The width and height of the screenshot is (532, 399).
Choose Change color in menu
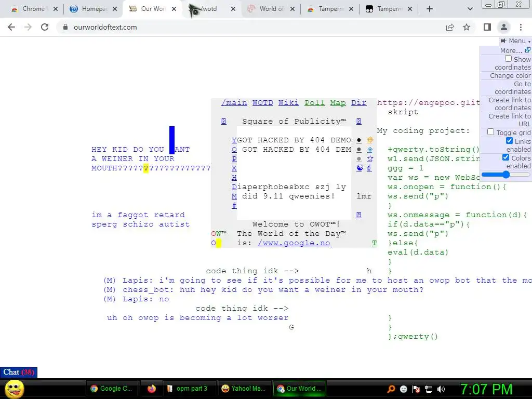[x=510, y=76]
